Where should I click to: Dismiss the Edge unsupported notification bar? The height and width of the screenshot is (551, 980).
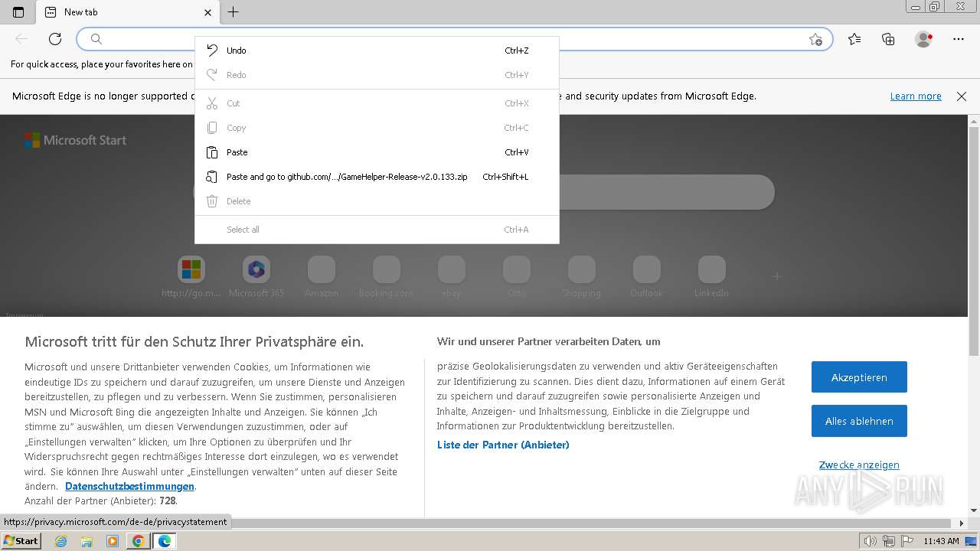pyautogui.click(x=962, y=96)
